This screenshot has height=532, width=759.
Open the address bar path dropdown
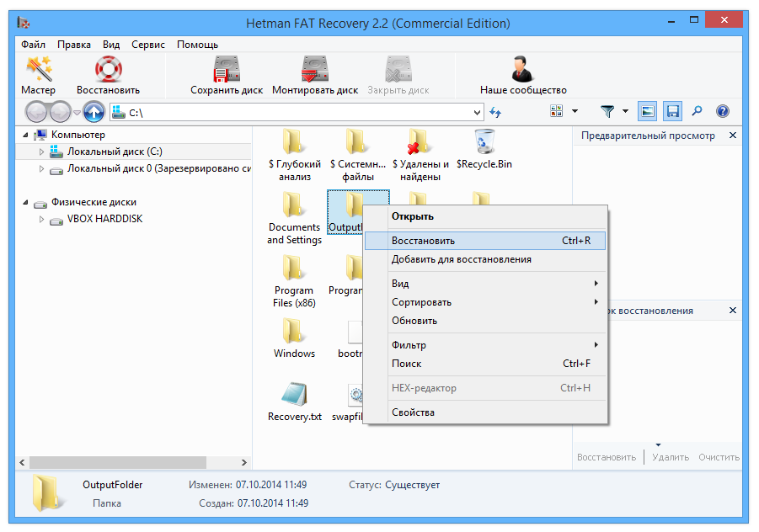(478, 113)
